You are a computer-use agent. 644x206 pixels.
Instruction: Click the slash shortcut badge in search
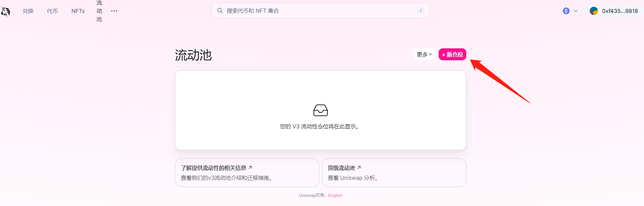pos(421,11)
